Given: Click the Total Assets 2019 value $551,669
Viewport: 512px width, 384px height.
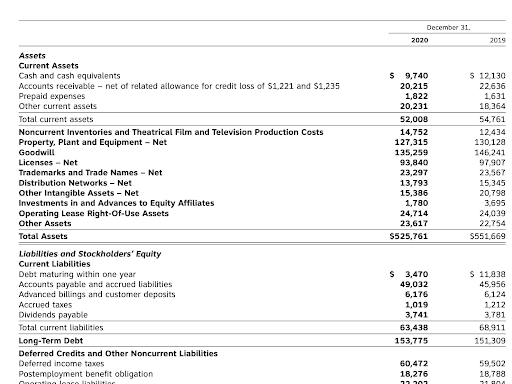Looking at the screenshot, I should (488, 236).
